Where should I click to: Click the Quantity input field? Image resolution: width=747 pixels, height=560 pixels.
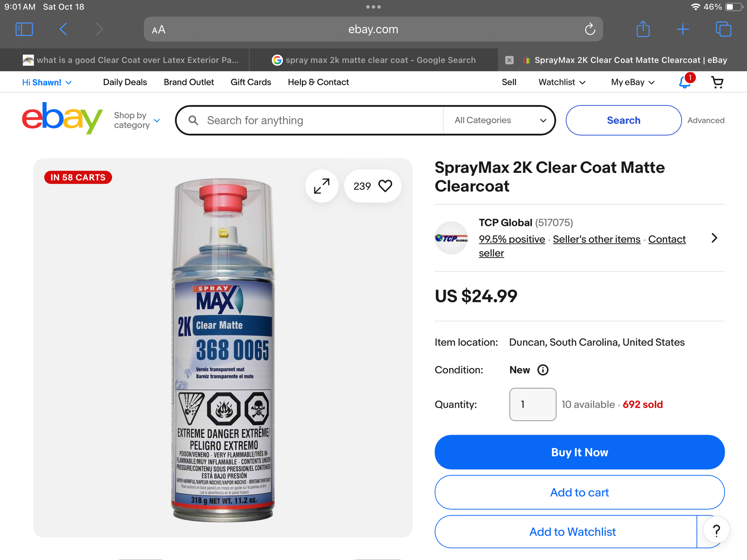532,404
